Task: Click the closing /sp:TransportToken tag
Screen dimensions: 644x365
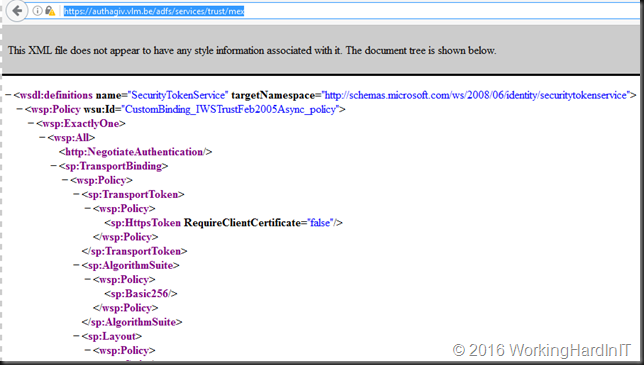Action: pos(134,251)
